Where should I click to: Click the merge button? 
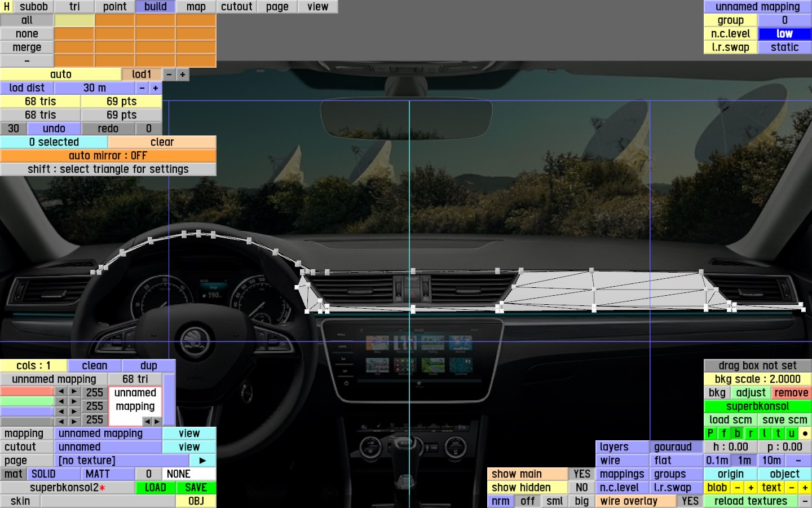tap(27, 47)
